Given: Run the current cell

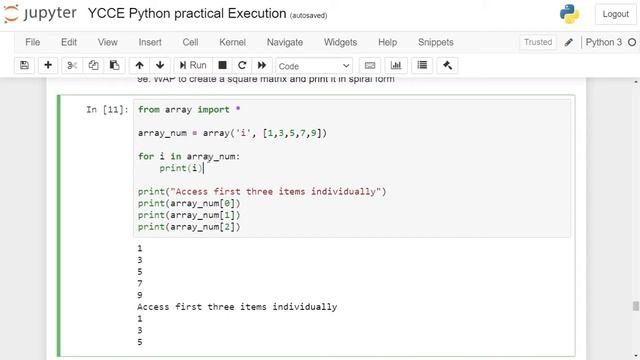Looking at the screenshot, I should point(193,65).
